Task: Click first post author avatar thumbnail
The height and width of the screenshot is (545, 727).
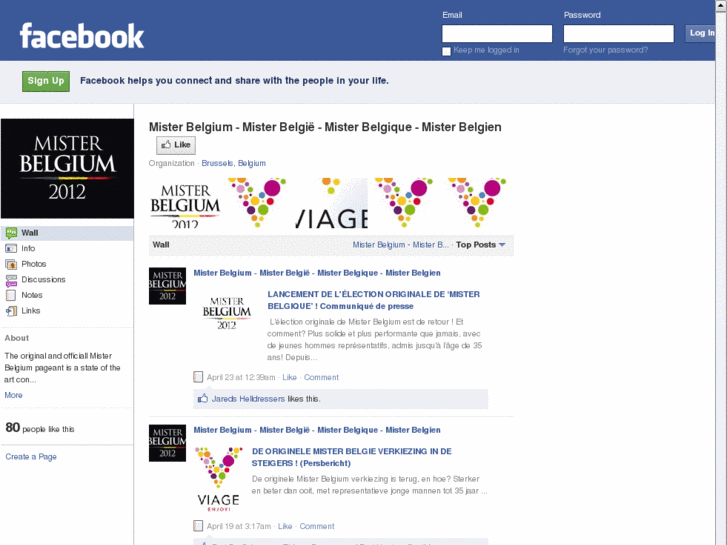Action: click(x=167, y=286)
